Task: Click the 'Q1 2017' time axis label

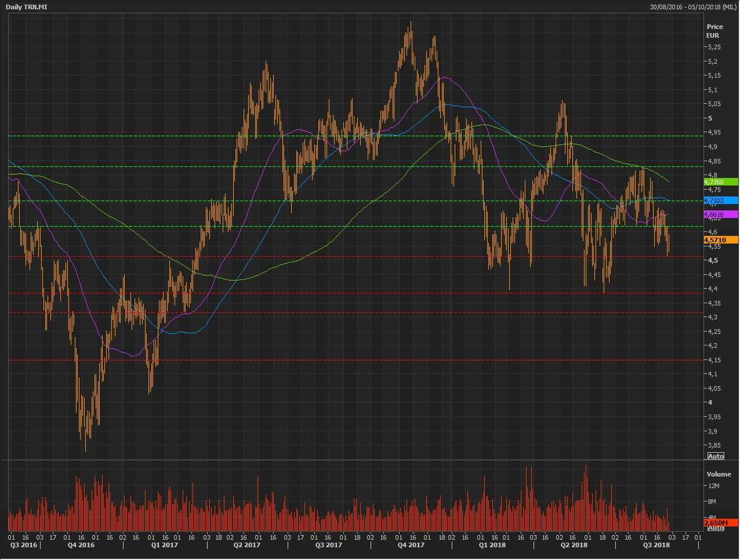Action: (165, 545)
